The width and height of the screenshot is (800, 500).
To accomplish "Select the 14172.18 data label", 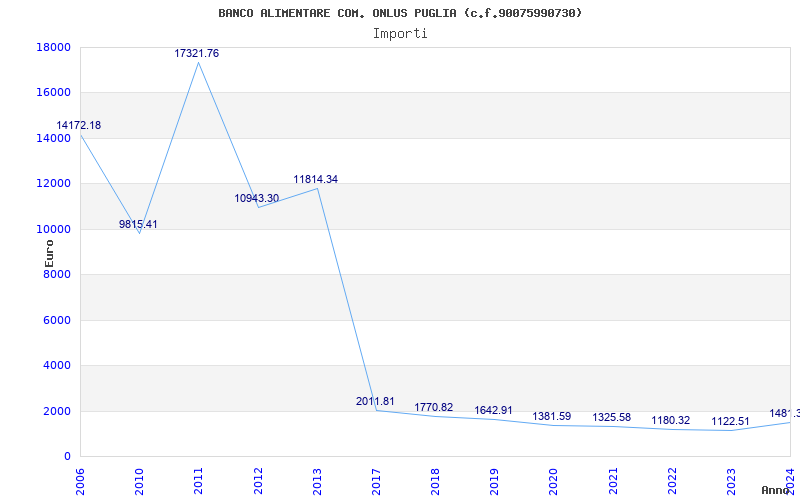I will (79, 125).
